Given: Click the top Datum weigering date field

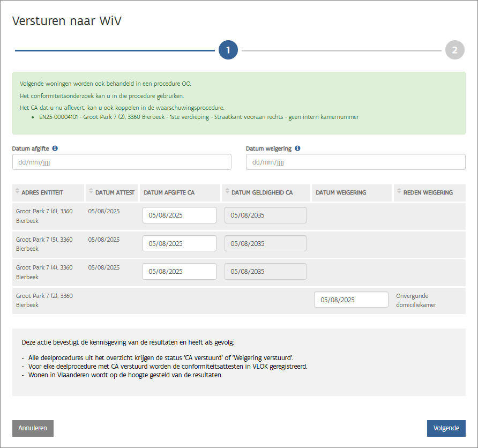Looking at the screenshot, I should (x=355, y=162).
